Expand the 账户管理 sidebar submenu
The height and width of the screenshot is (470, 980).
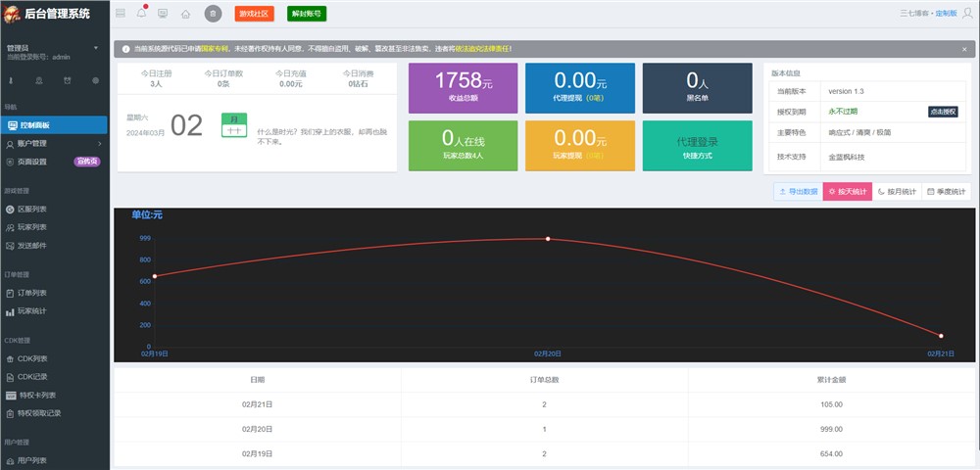pyautogui.click(x=54, y=144)
